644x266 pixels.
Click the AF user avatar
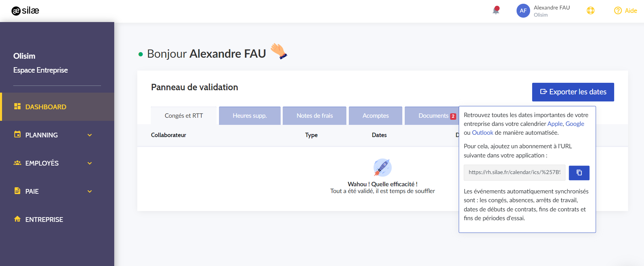523,11
